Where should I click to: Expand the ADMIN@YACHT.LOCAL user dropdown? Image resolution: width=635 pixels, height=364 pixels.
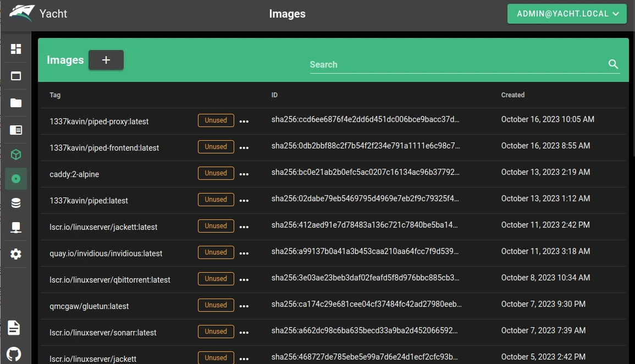coord(567,14)
